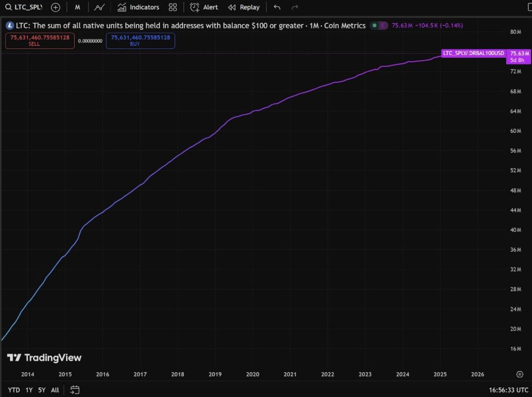Click the TradingView logo

point(44,357)
